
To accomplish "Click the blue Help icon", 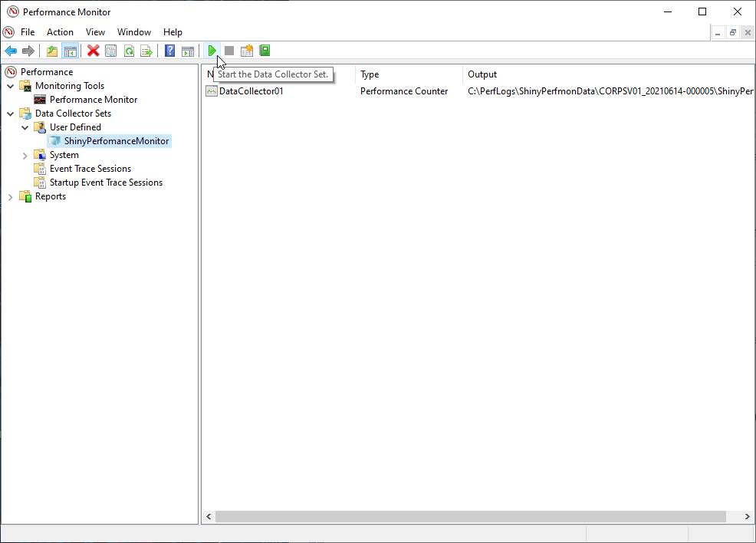I will [170, 51].
